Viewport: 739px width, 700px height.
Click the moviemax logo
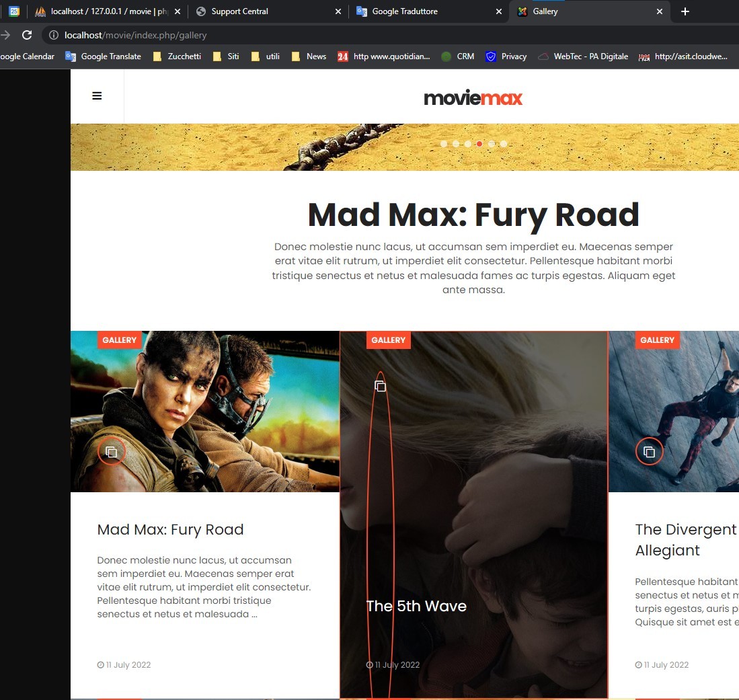473,98
